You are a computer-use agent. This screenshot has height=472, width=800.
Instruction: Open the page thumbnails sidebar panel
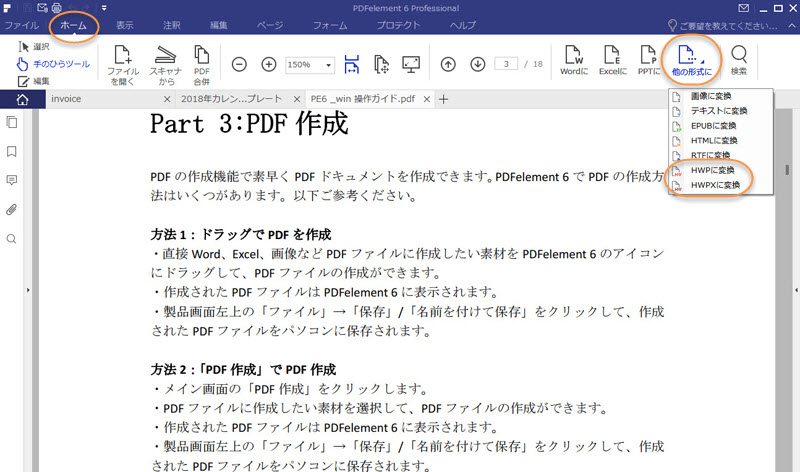tap(11, 122)
